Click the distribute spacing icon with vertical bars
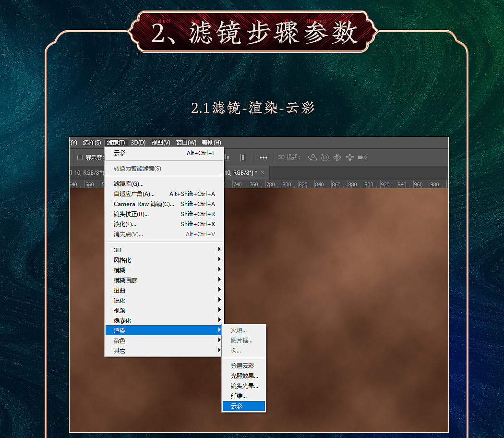504x438 pixels. point(243,157)
